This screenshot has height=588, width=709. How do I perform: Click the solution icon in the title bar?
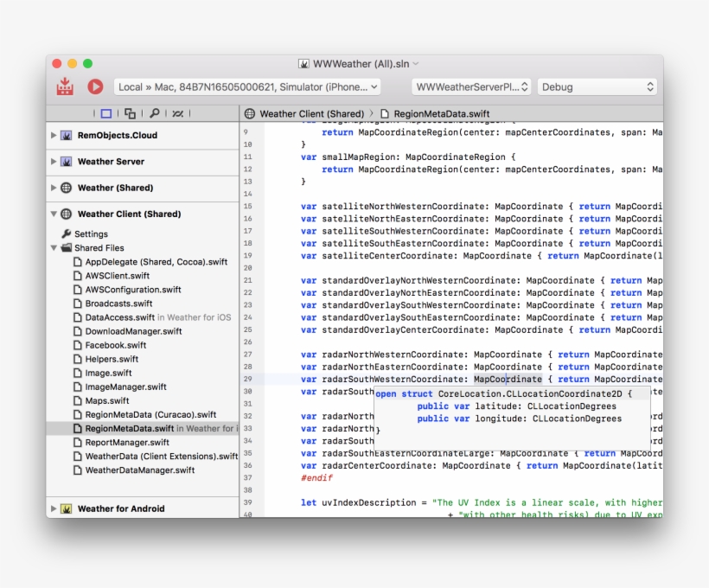pos(303,64)
